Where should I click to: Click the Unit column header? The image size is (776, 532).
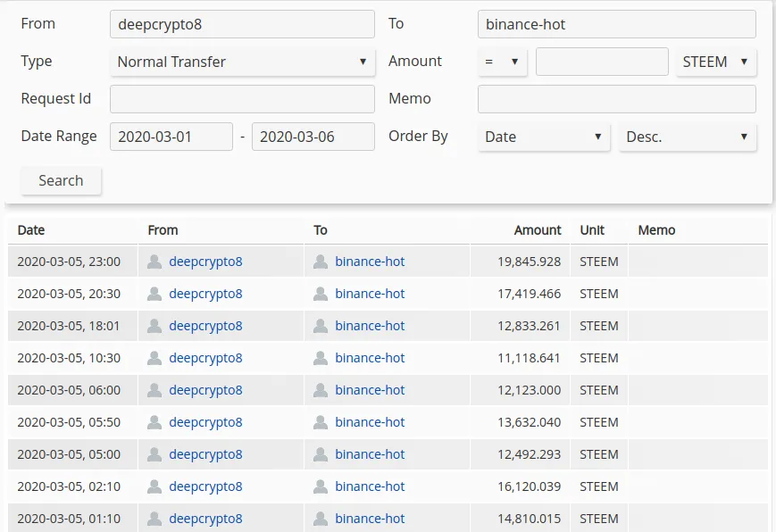pos(592,230)
